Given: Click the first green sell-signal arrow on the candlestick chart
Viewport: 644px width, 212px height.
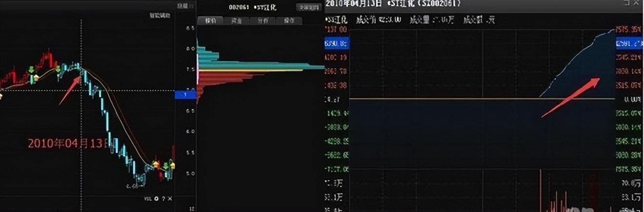Looking at the screenshot, I should click(x=32, y=69).
